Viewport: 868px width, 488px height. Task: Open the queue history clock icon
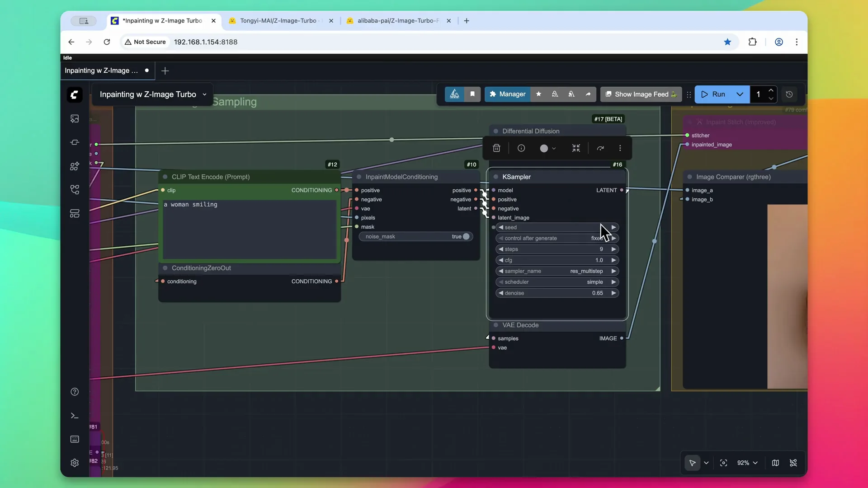(x=789, y=94)
